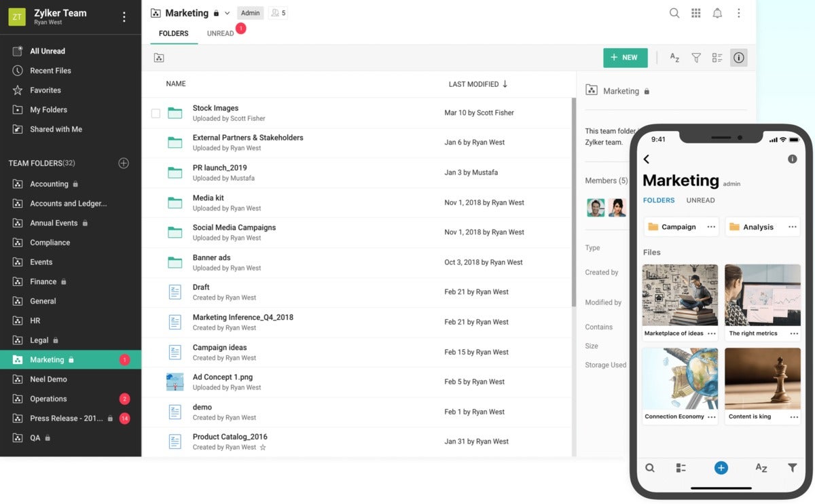The image size is (815, 504).
Task: Tap the A-Z sort icon on the phone
Action: (761, 468)
